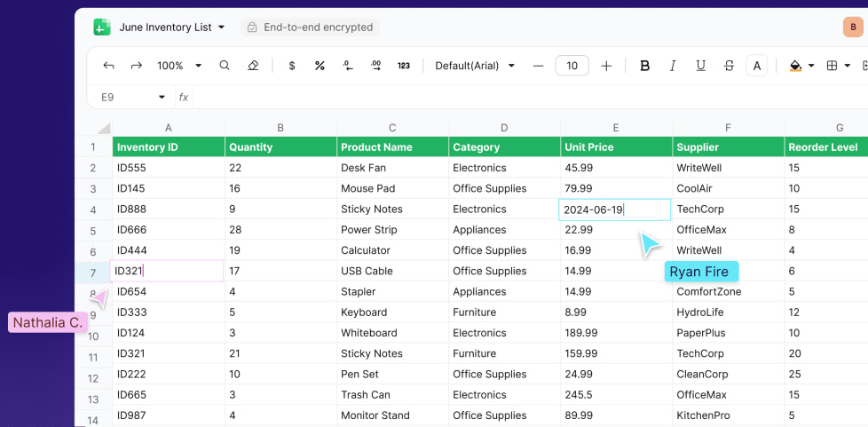Click the font size input field

(x=572, y=66)
